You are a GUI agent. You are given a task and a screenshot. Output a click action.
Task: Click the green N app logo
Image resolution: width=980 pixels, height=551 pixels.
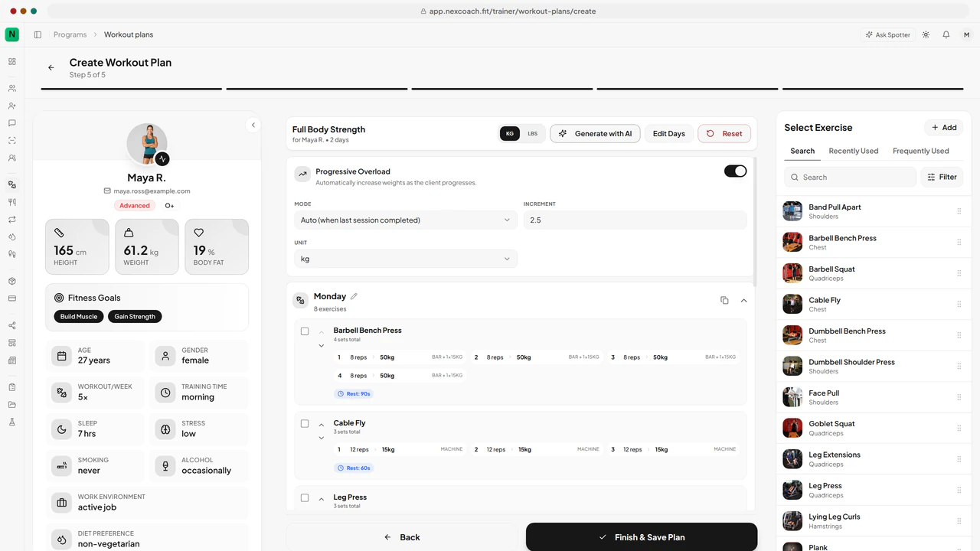coord(12,34)
